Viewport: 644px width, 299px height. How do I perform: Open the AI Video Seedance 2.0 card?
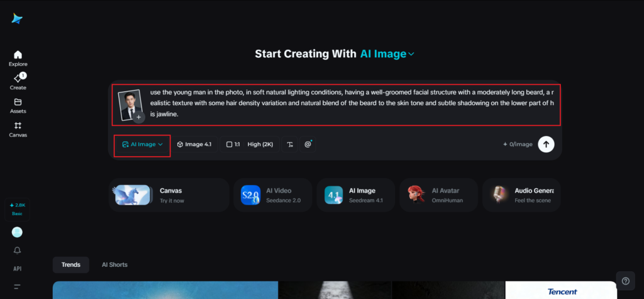[272, 195]
